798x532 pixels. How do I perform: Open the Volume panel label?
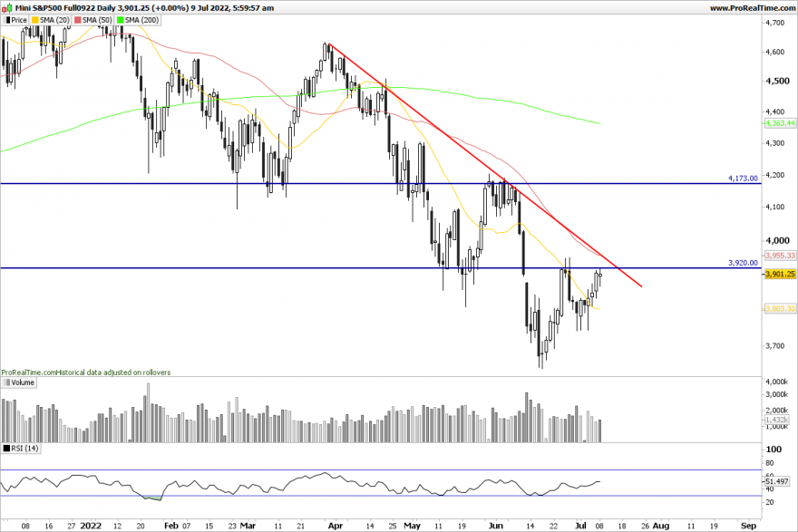pyautogui.click(x=19, y=382)
